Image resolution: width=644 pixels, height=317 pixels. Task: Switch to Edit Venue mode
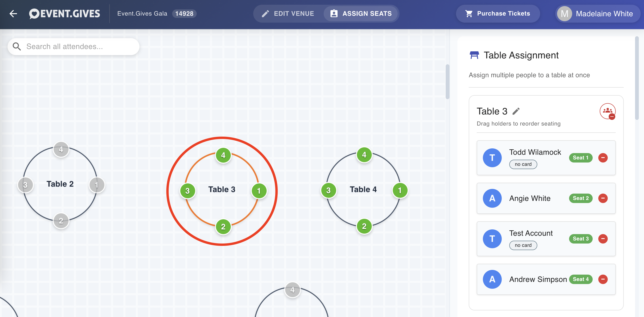tap(288, 13)
